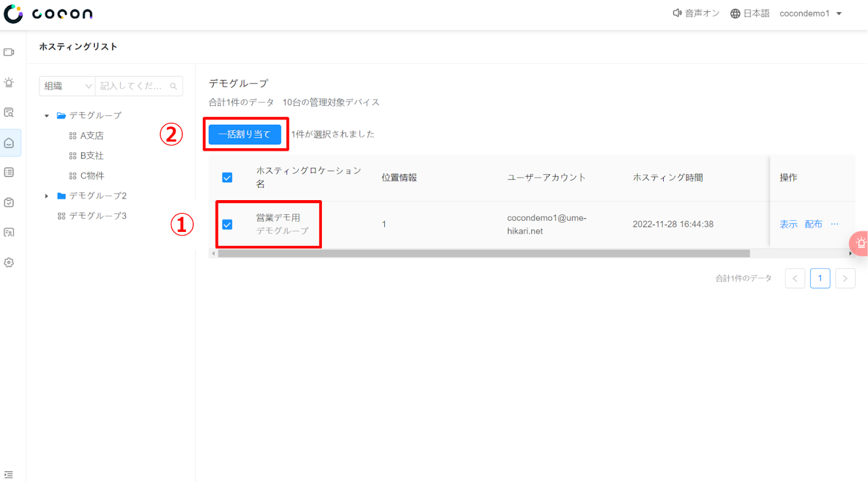The height and width of the screenshot is (482, 868).
Task: Click the Cocoon logo
Action: tap(48, 14)
